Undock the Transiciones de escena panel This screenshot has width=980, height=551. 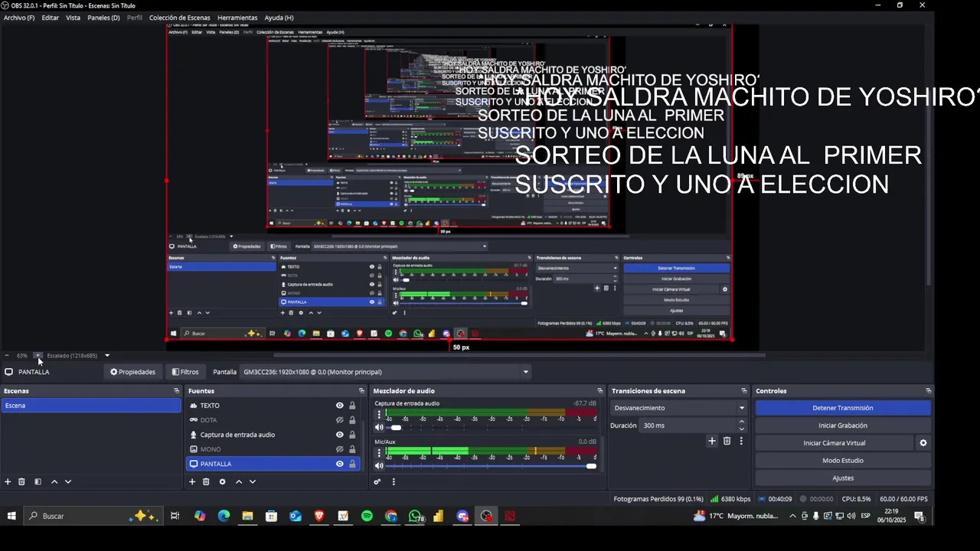tap(743, 391)
